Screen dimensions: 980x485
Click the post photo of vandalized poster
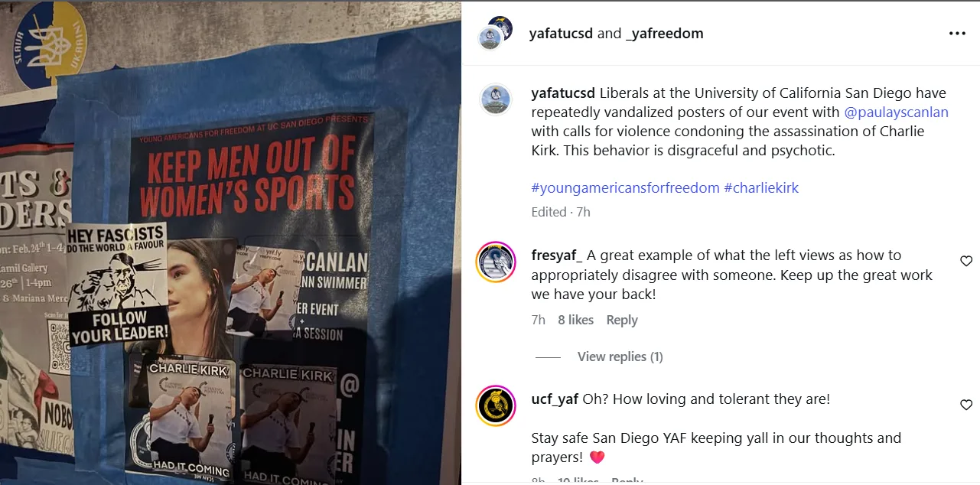tap(230, 242)
